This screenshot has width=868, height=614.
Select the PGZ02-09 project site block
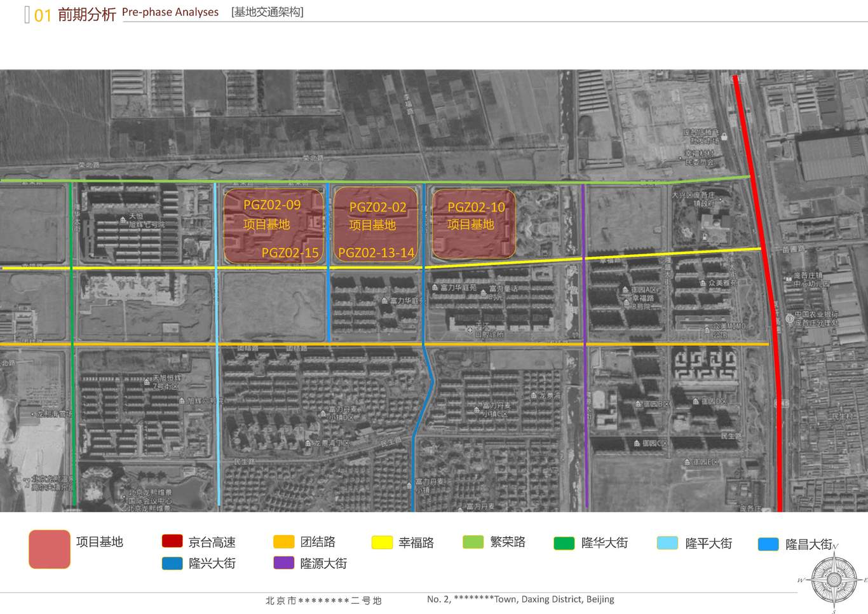coord(273,226)
